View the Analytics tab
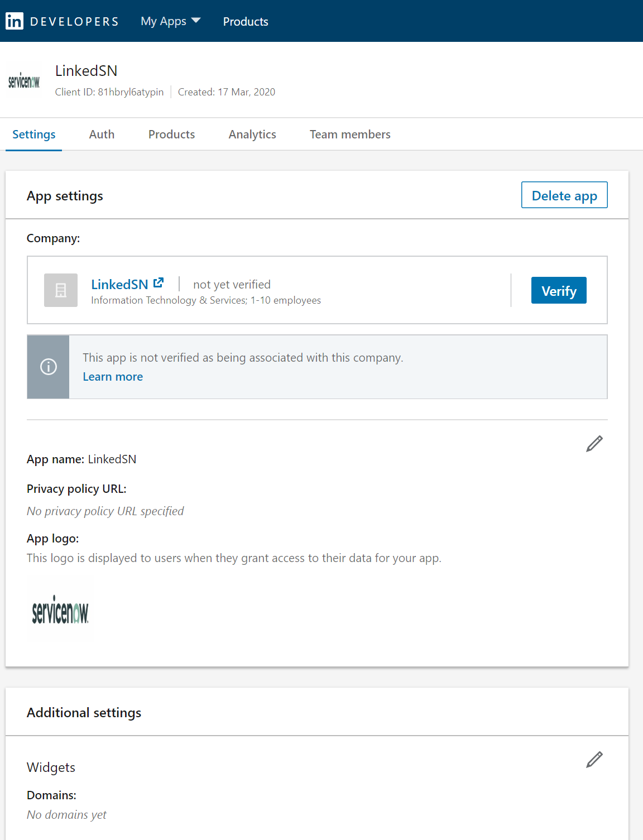Image resolution: width=643 pixels, height=840 pixels. coord(252,134)
